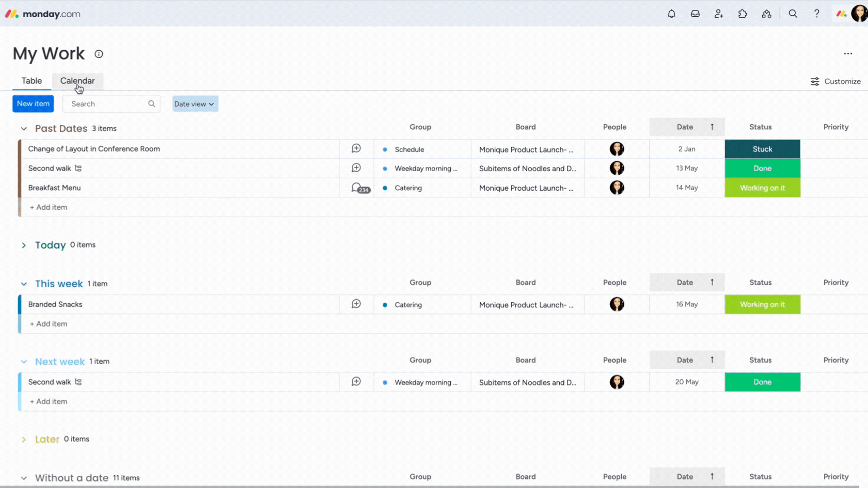The image size is (868, 488).
Task: Click the New item button
Action: click(33, 103)
